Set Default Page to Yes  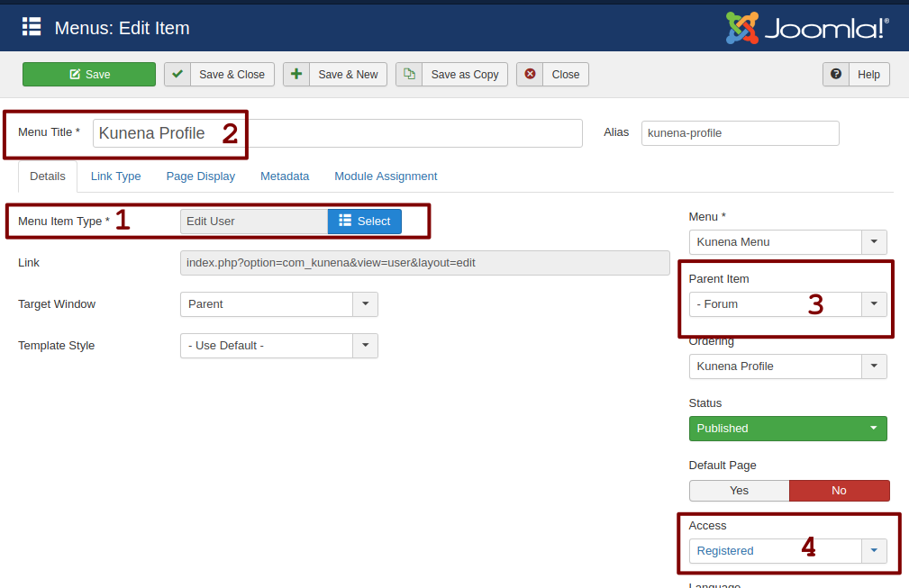point(739,491)
